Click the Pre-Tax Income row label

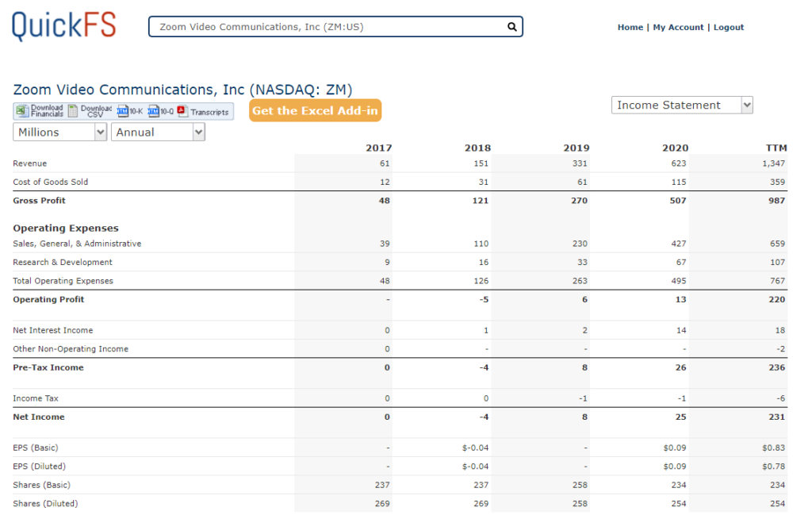click(48, 368)
